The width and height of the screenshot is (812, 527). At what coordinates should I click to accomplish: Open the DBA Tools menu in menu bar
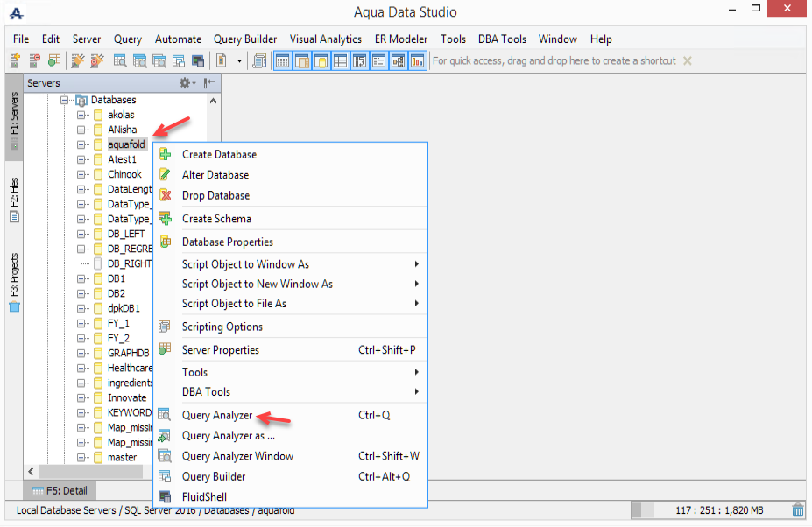[x=502, y=39]
